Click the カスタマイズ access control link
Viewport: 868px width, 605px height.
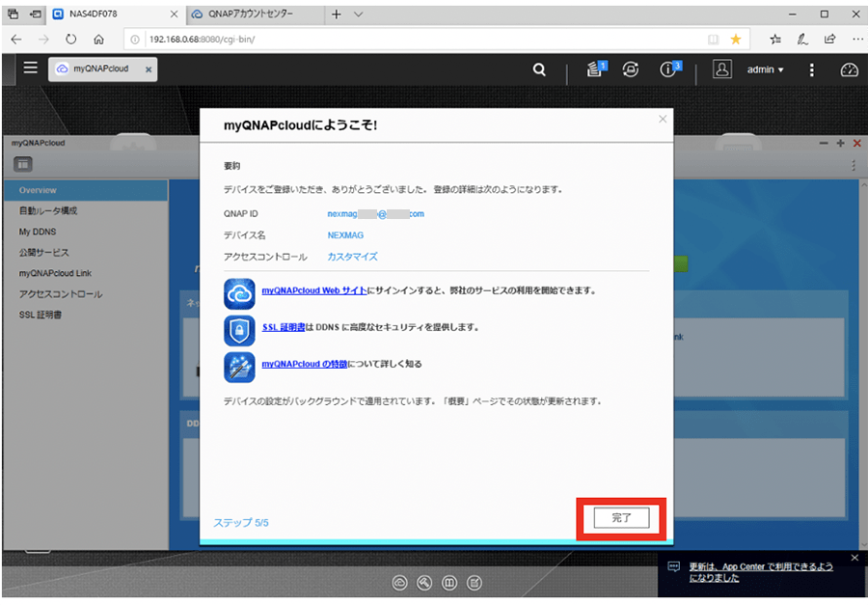pos(352,257)
